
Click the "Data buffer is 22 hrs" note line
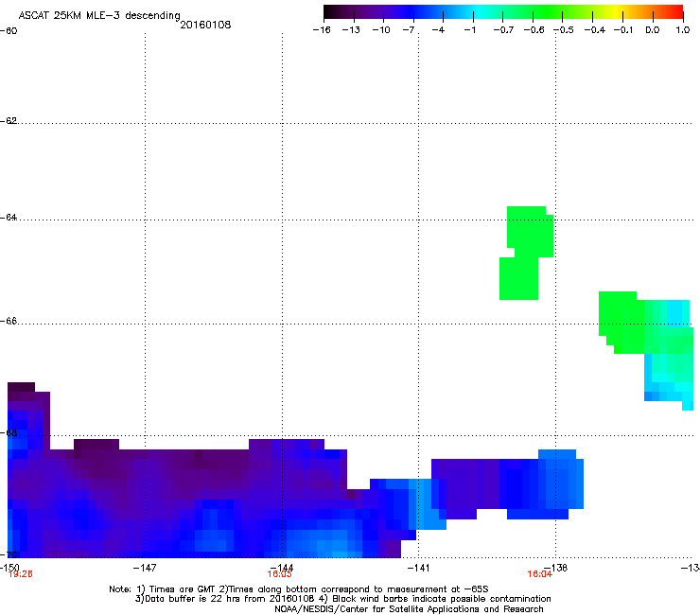click(342, 599)
